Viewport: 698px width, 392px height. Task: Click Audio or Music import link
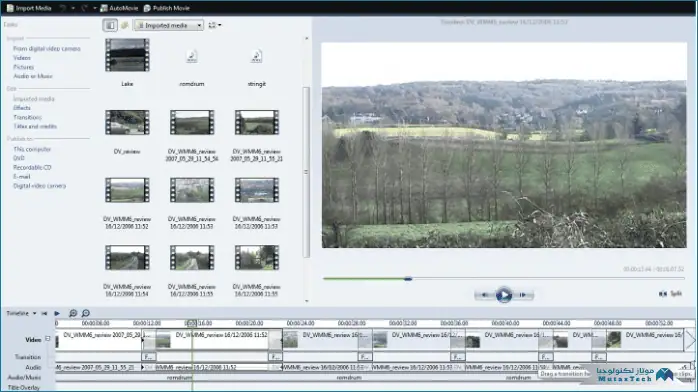point(32,76)
